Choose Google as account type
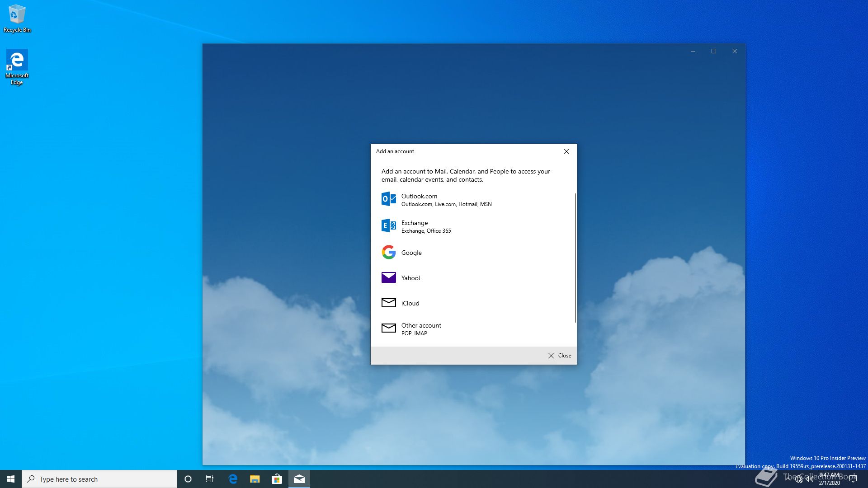The height and width of the screenshot is (488, 868). pos(473,253)
